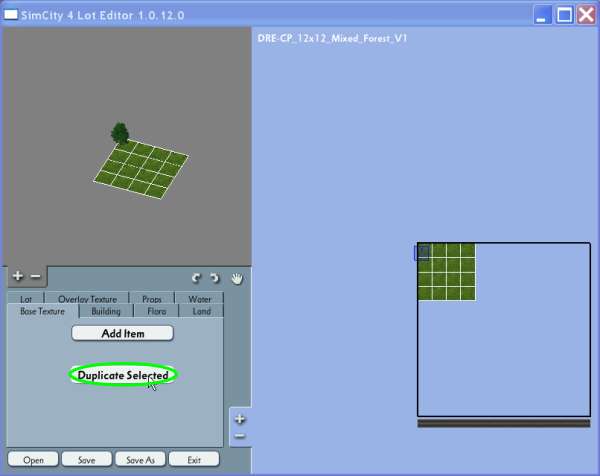Switch to the Overlay Texture tab
This screenshot has height=476, width=600.
point(87,298)
